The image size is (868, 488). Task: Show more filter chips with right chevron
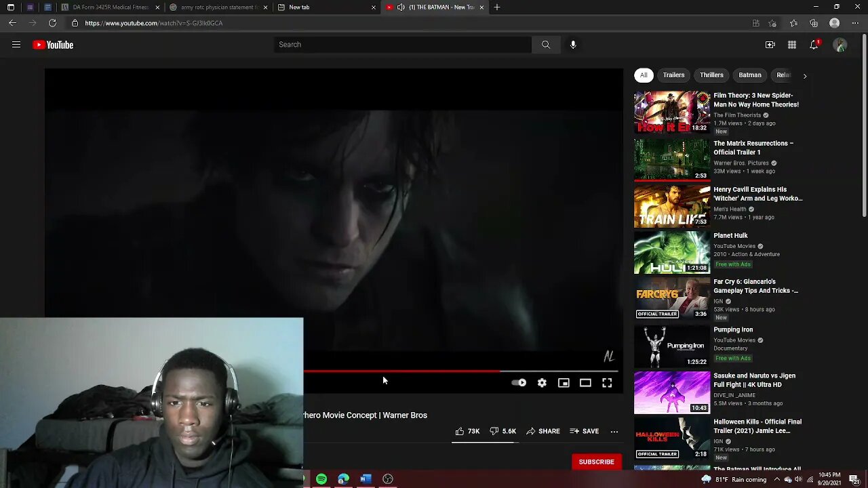coord(805,76)
